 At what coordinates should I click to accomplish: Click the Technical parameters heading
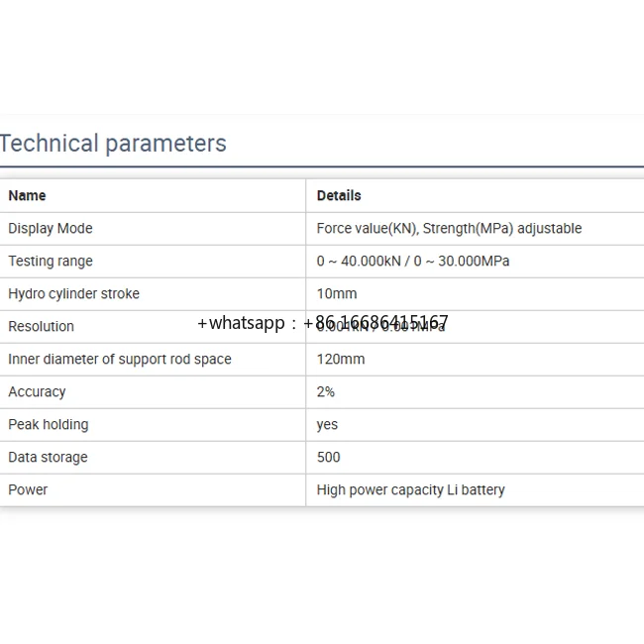(113, 144)
